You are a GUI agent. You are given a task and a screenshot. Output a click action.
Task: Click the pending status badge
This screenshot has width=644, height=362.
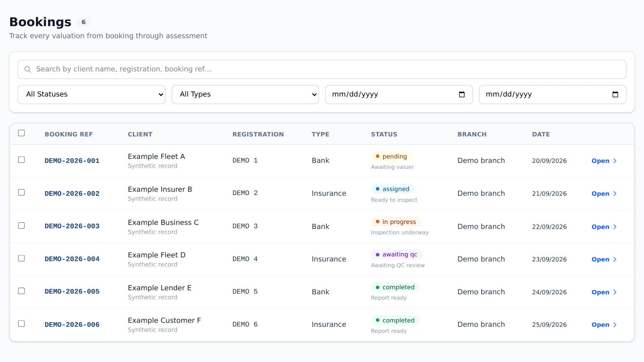391,157
